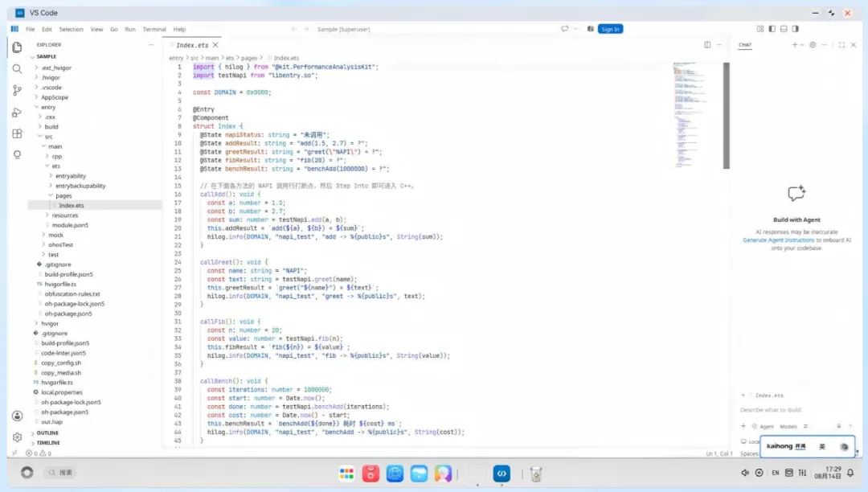Focus the Describe what to build input
This screenshot has height=492, width=868.
[796, 409]
